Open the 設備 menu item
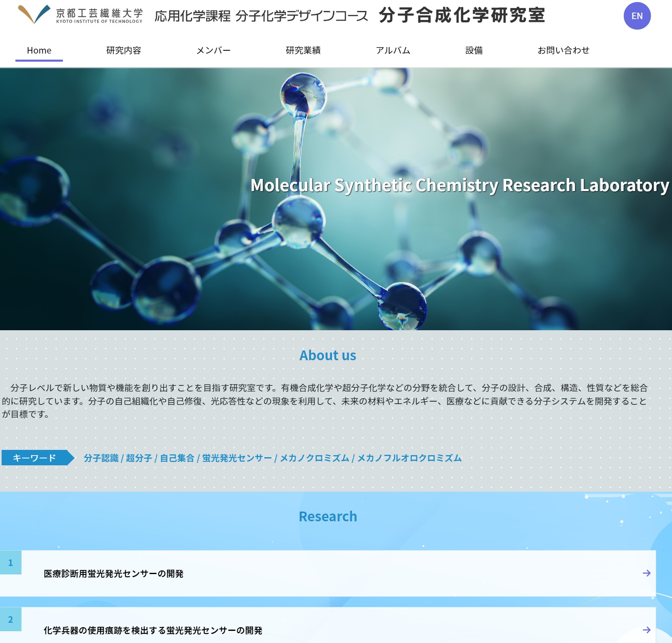This screenshot has height=643, width=672. 474,50
